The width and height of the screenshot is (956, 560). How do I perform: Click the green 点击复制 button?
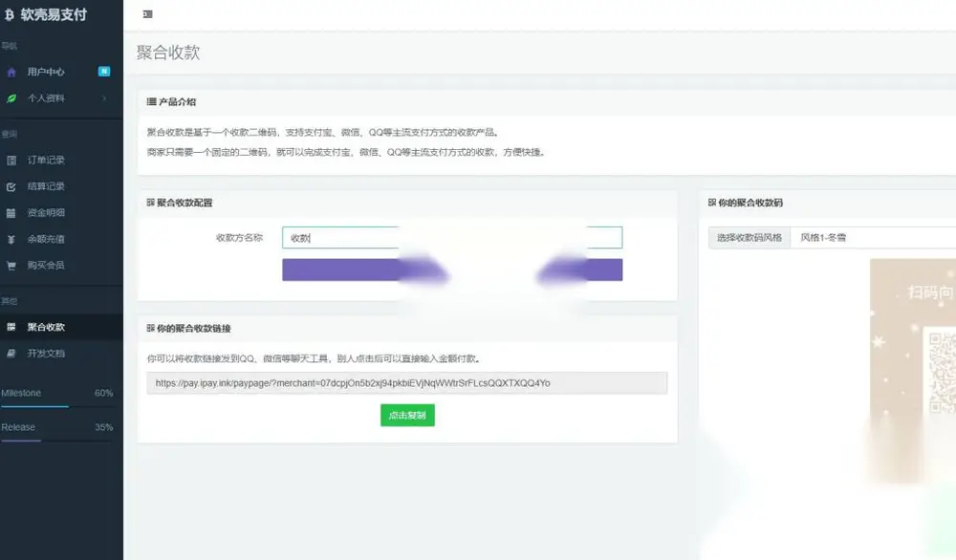407,416
